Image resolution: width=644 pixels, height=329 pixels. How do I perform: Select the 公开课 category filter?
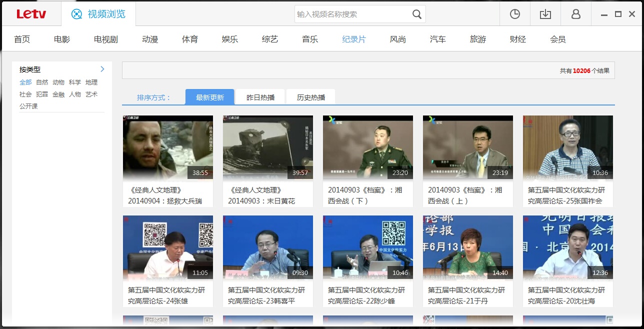(x=28, y=105)
